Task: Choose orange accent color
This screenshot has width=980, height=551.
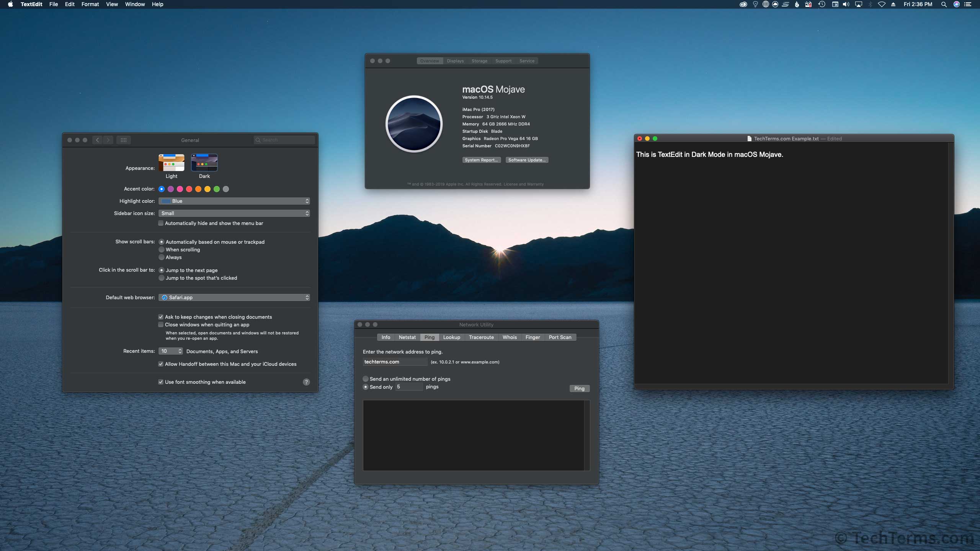Action: (x=198, y=189)
